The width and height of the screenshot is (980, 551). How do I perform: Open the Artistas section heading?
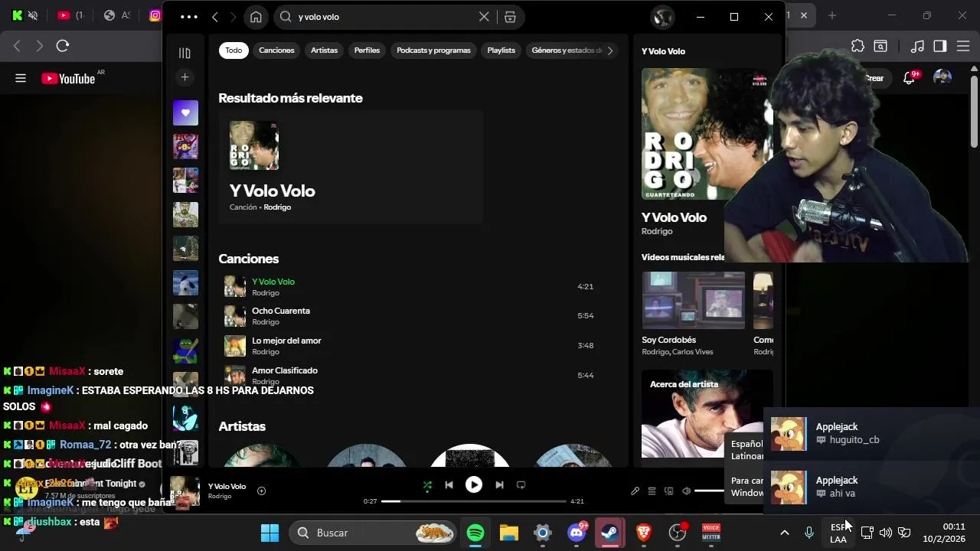click(242, 426)
